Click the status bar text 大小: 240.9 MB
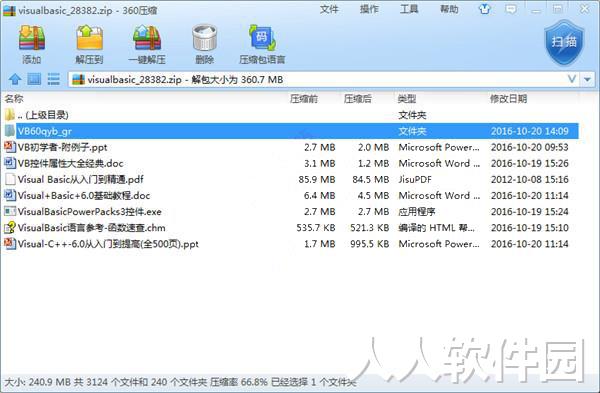Viewport: 600px width, 393px height. (x=38, y=382)
